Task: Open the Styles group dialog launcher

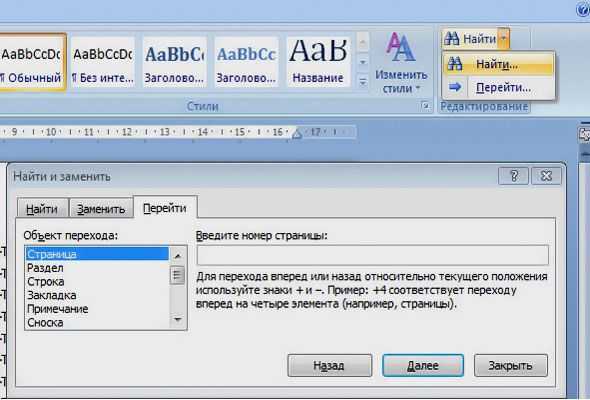Action: [x=426, y=106]
